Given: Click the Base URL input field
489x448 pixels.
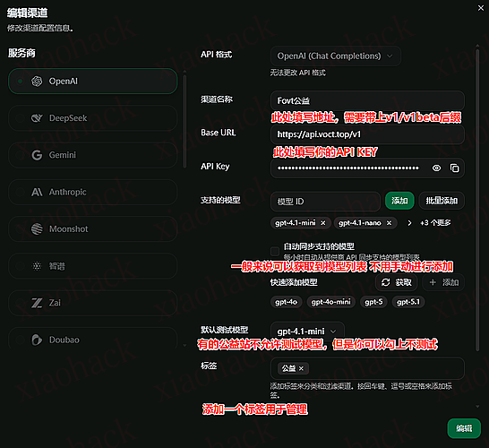Looking at the screenshot, I should point(367,134).
